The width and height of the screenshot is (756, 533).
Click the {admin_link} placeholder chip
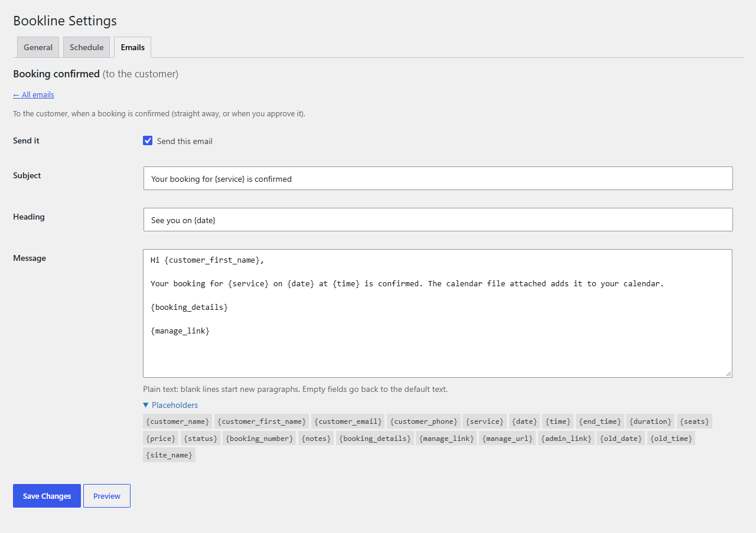coord(566,438)
